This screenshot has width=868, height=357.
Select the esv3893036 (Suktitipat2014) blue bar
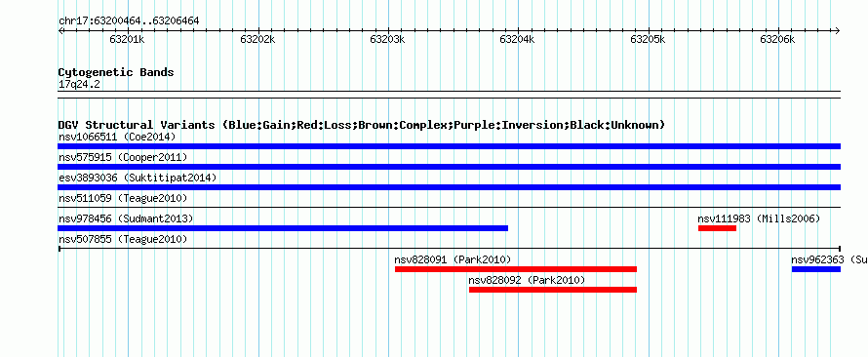(x=449, y=187)
